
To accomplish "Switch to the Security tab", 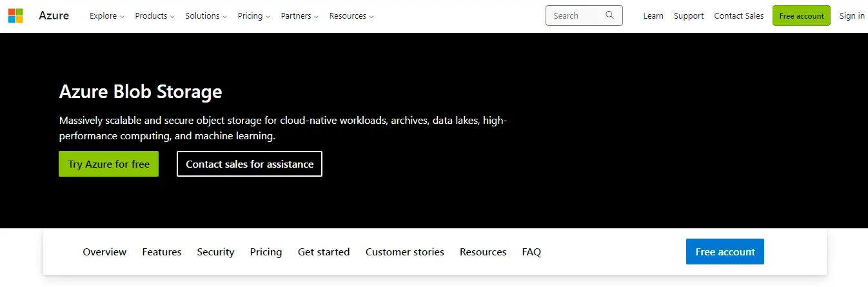I will (215, 252).
